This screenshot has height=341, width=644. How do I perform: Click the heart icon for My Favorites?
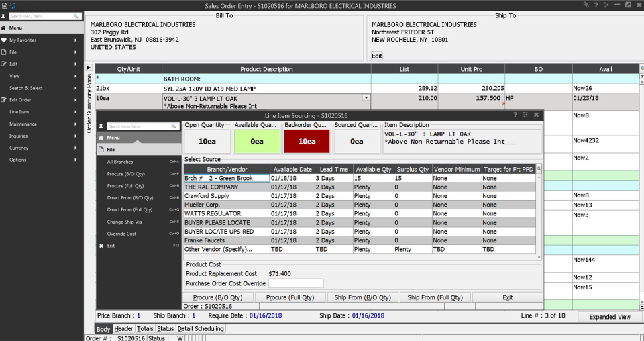coord(4,40)
